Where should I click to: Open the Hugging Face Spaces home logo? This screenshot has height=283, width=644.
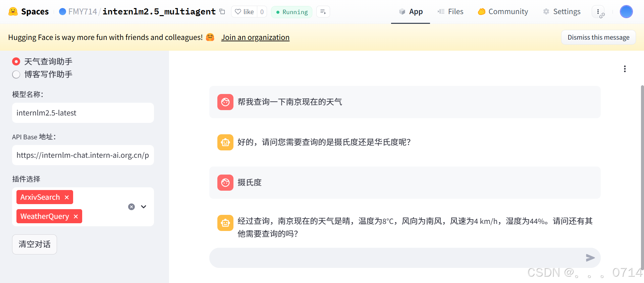tap(13, 12)
